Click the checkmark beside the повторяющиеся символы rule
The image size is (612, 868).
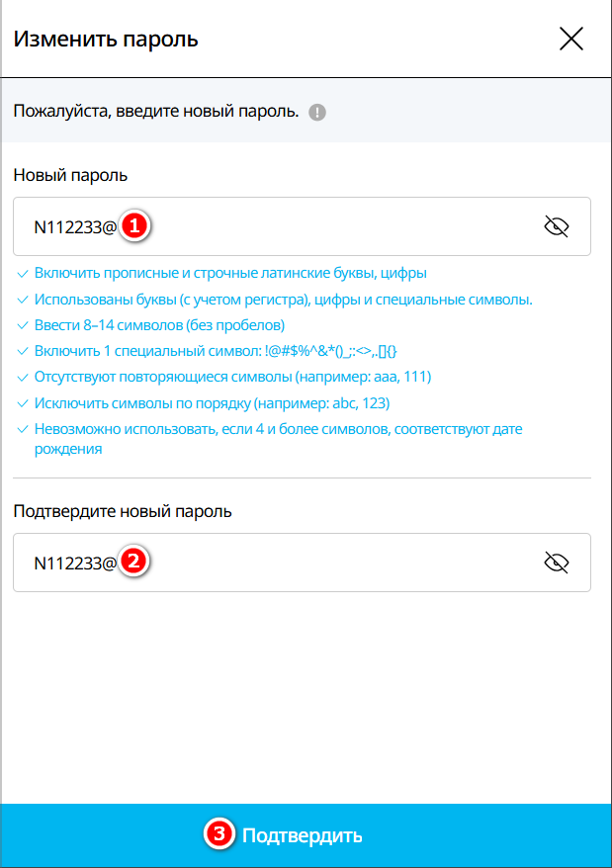[x=23, y=378]
